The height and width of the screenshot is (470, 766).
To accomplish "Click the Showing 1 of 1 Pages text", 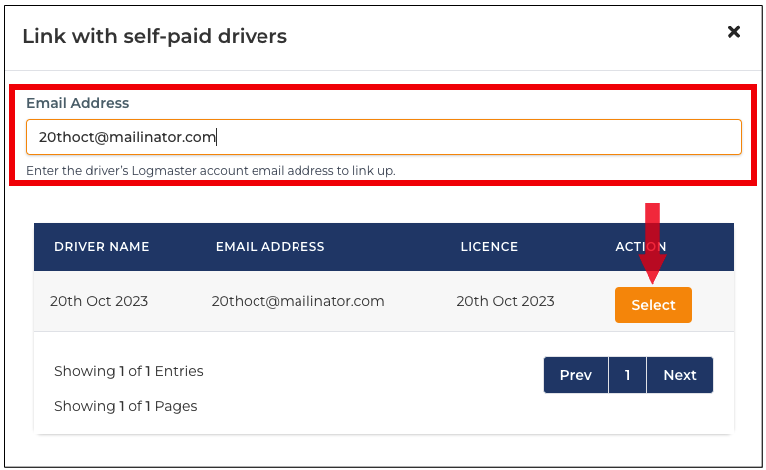I will tap(126, 406).
